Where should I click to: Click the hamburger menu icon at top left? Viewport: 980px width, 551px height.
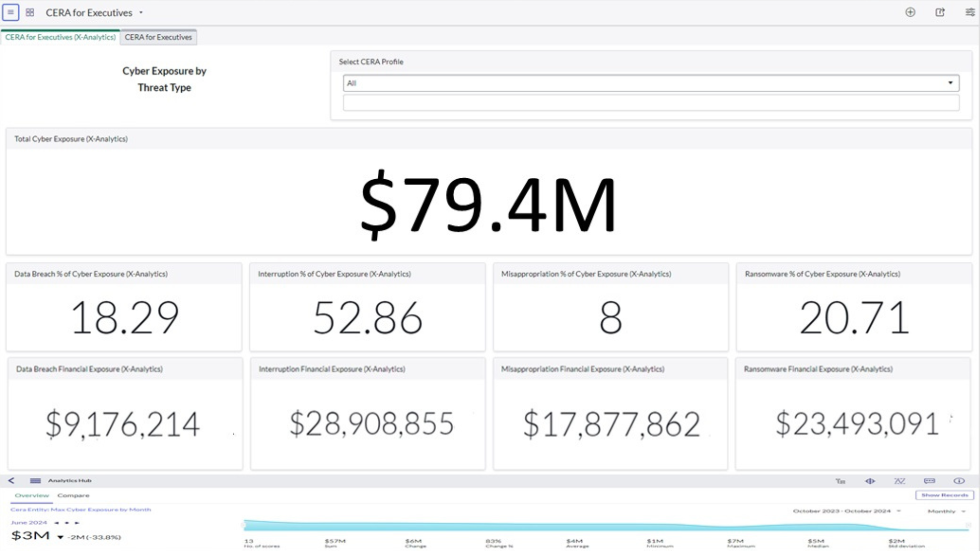(x=10, y=12)
